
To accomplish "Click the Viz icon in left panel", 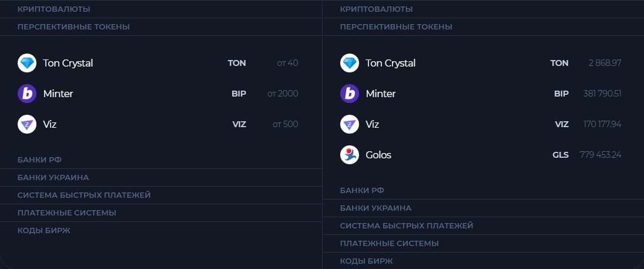I will coord(27,124).
